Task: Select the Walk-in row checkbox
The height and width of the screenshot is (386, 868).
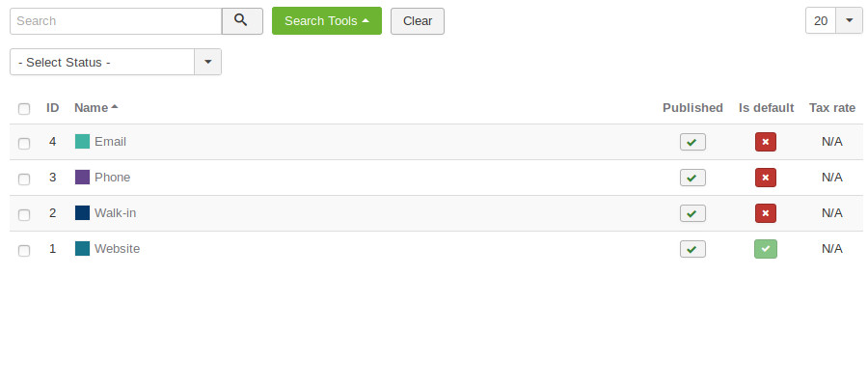Action: point(24,214)
